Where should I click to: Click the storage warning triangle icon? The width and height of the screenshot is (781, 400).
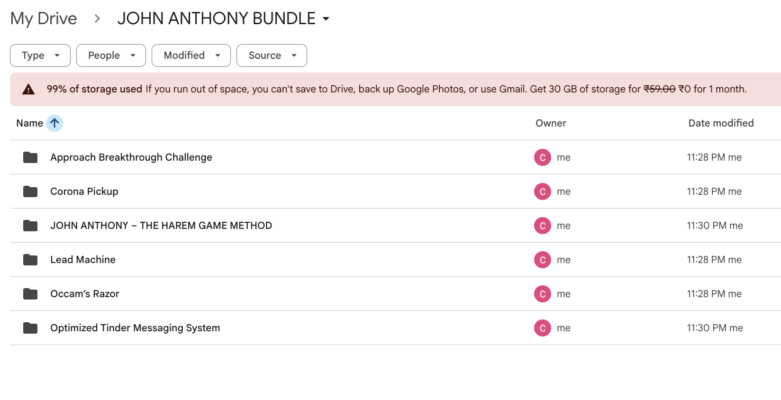pyautogui.click(x=29, y=89)
